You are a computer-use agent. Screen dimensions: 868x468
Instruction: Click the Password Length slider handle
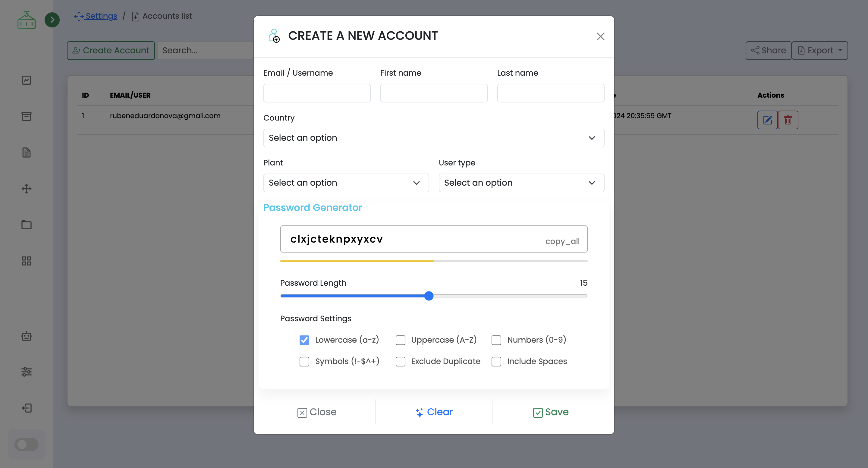429,296
